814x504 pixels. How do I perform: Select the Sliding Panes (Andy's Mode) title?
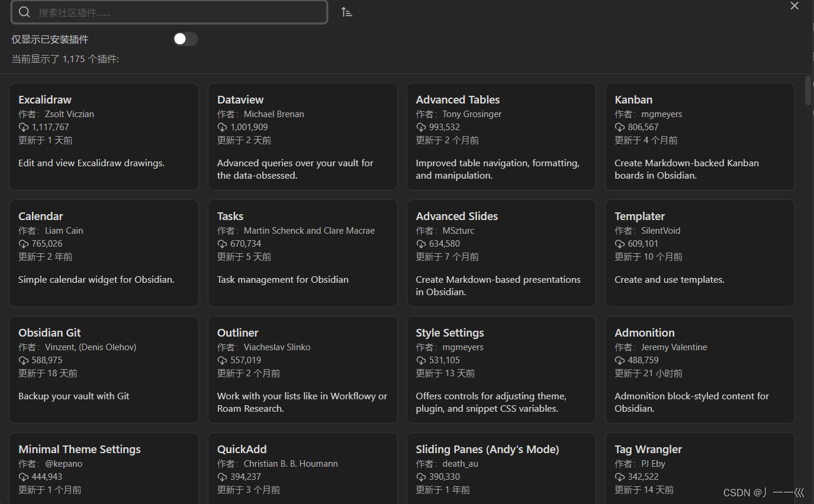(488, 449)
